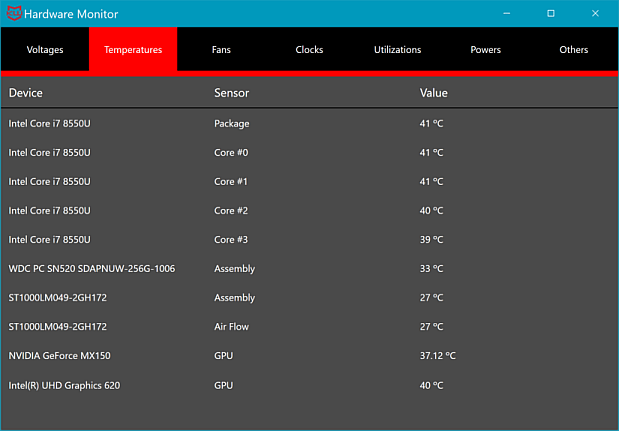619x431 pixels.
Task: Maximize the Hardware Monitor window
Action: (551, 13)
